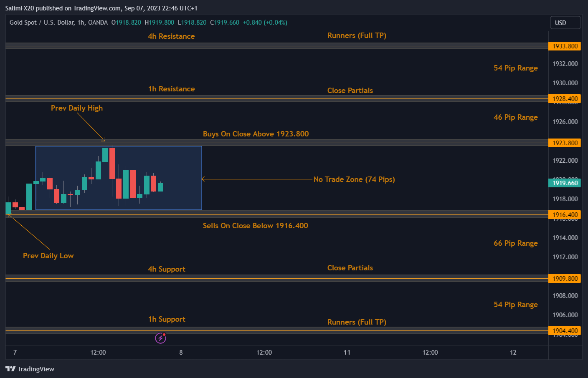This screenshot has height=378, width=588.
Task: Click the teal current price label 1919.660
Action: (565, 183)
